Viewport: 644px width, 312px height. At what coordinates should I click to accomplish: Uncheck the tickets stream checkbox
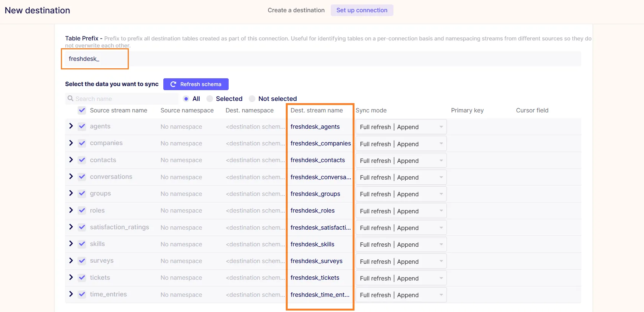(x=82, y=277)
